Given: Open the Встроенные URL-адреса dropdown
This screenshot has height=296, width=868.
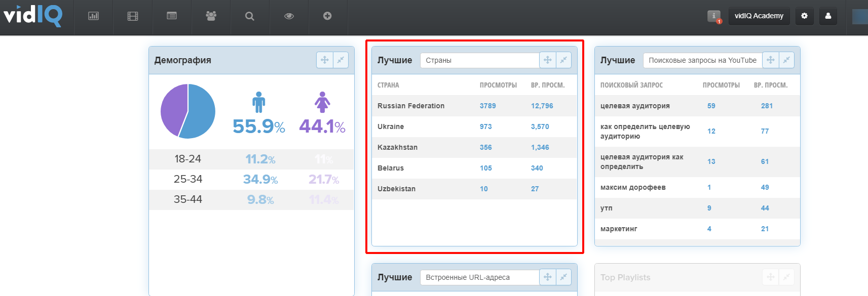Looking at the screenshot, I should click(479, 277).
